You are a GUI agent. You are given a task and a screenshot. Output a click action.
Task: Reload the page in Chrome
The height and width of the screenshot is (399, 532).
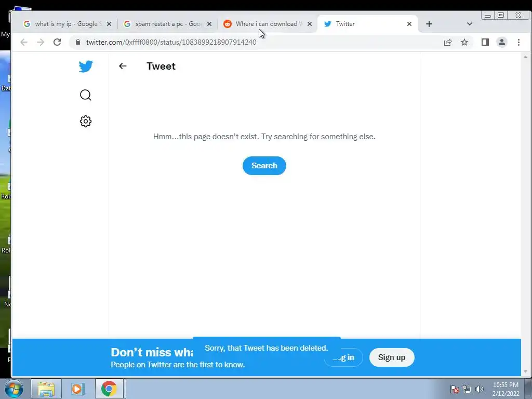pyautogui.click(x=57, y=42)
